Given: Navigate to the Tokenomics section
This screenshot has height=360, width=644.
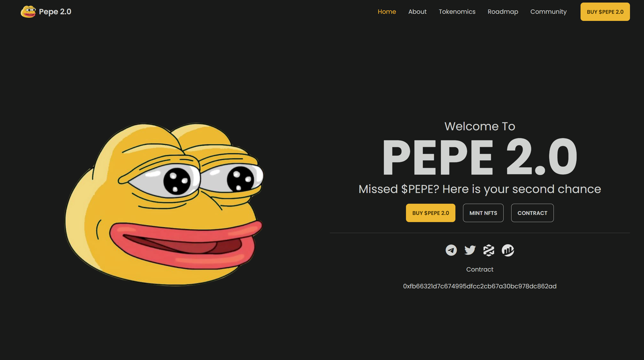Looking at the screenshot, I should click(x=457, y=12).
